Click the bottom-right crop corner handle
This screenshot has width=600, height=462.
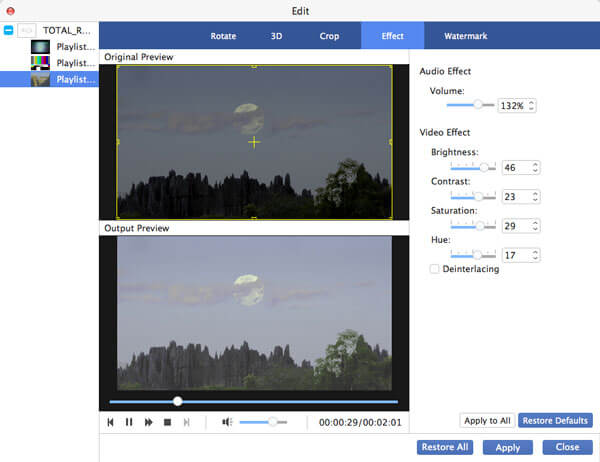pos(391,218)
